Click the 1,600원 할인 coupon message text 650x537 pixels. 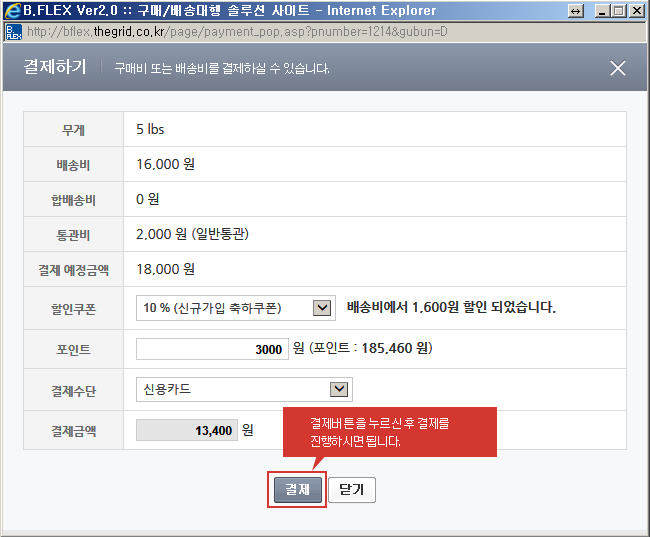coord(451,307)
